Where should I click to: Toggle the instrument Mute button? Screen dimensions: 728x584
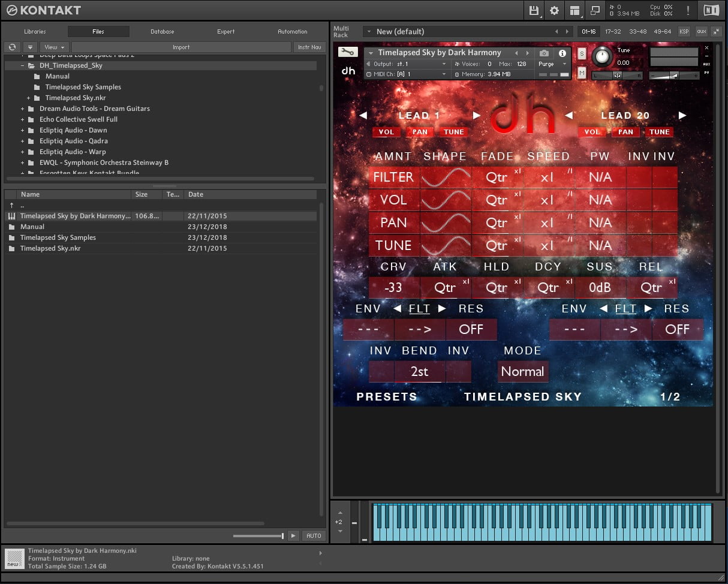[x=582, y=73]
